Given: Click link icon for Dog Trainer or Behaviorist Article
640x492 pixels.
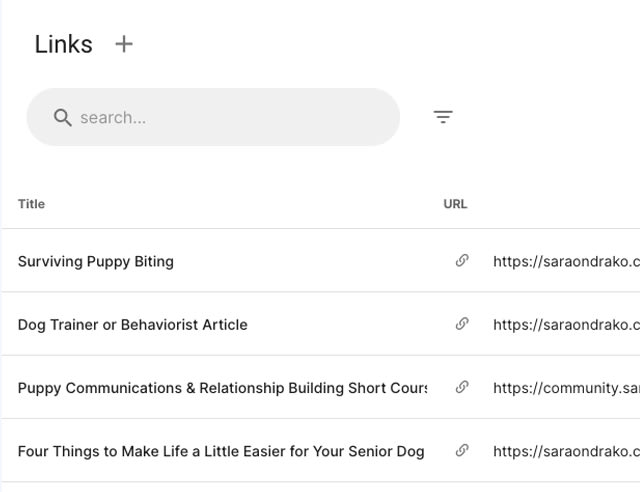Looking at the screenshot, I should (462, 324).
